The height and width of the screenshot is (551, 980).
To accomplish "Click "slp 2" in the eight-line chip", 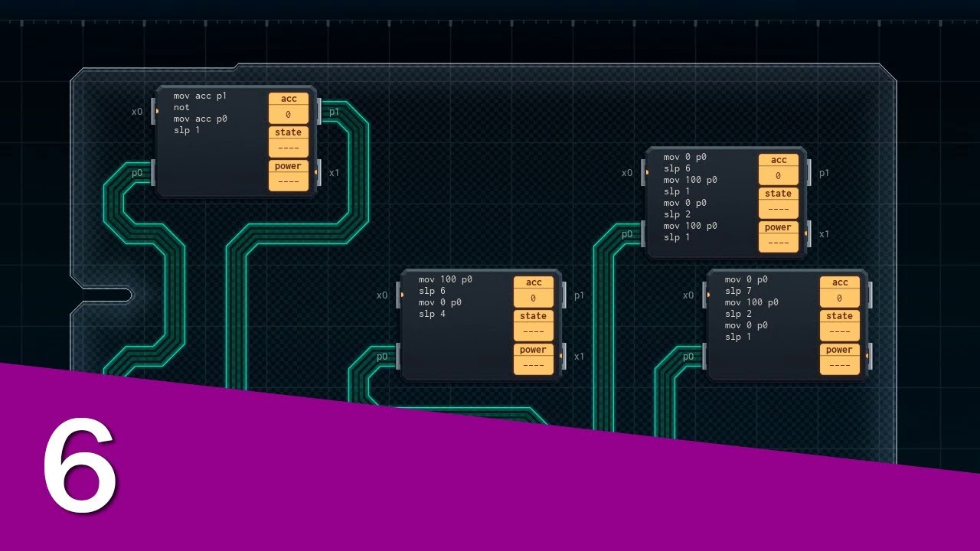I will point(677,214).
